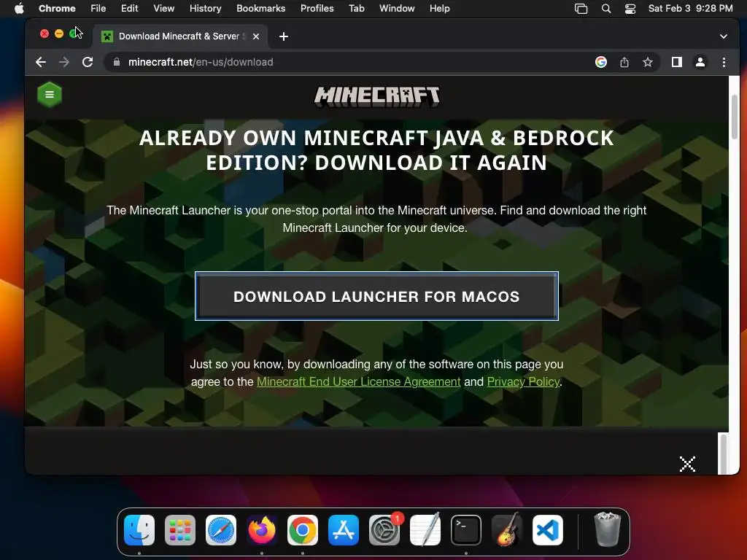Open the History menu
Image resolution: width=747 pixels, height=560 pixels.
pyautogui.click(x=205, y=9)
